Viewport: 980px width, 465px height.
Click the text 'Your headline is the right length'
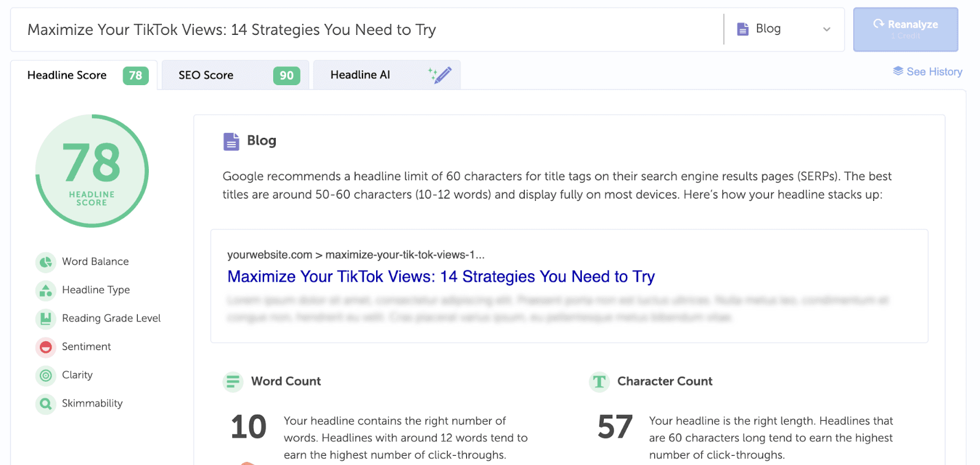732,421
